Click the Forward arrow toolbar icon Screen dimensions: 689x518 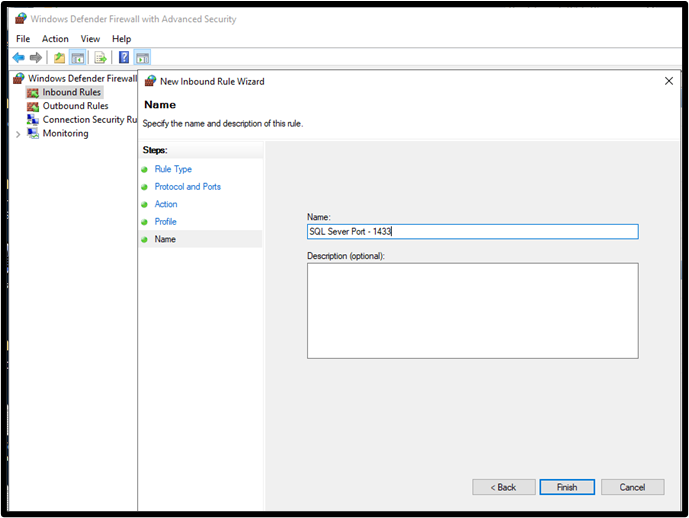[x=36, y=58]
